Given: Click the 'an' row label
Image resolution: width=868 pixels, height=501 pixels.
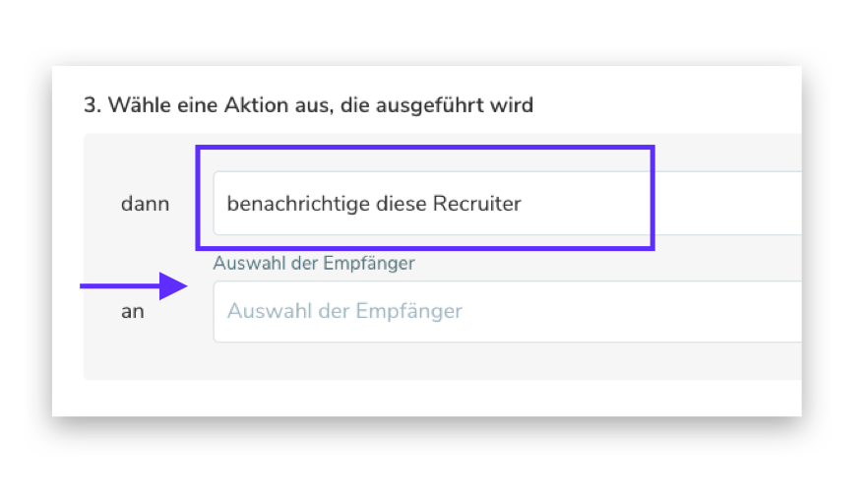Looking at the screenshot, I should point(133,312).
